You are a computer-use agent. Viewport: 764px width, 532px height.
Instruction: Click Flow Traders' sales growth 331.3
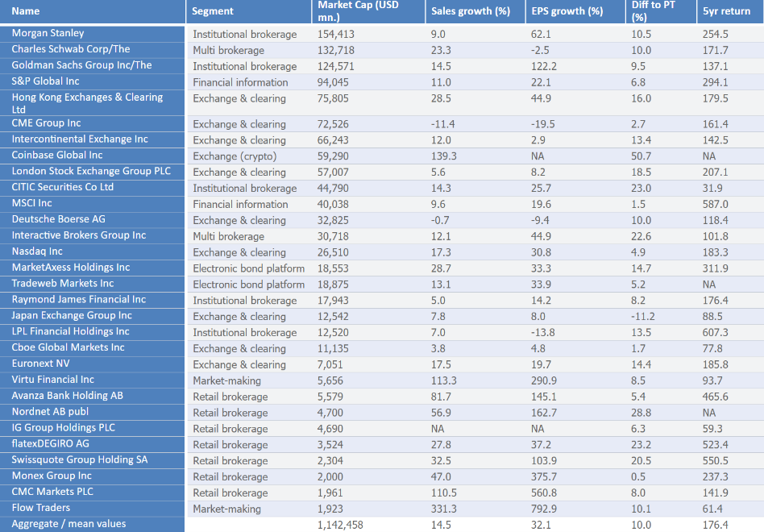click(x=444, y=509)
